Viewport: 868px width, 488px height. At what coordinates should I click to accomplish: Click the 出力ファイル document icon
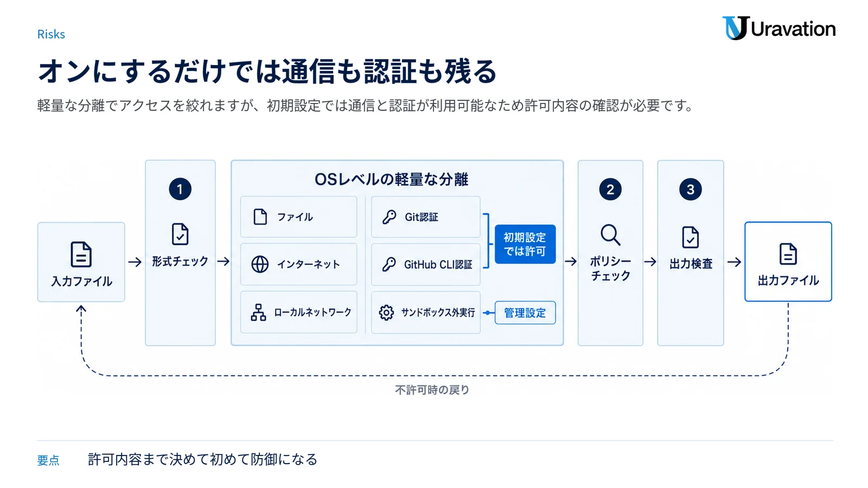[x=788, y=254]
